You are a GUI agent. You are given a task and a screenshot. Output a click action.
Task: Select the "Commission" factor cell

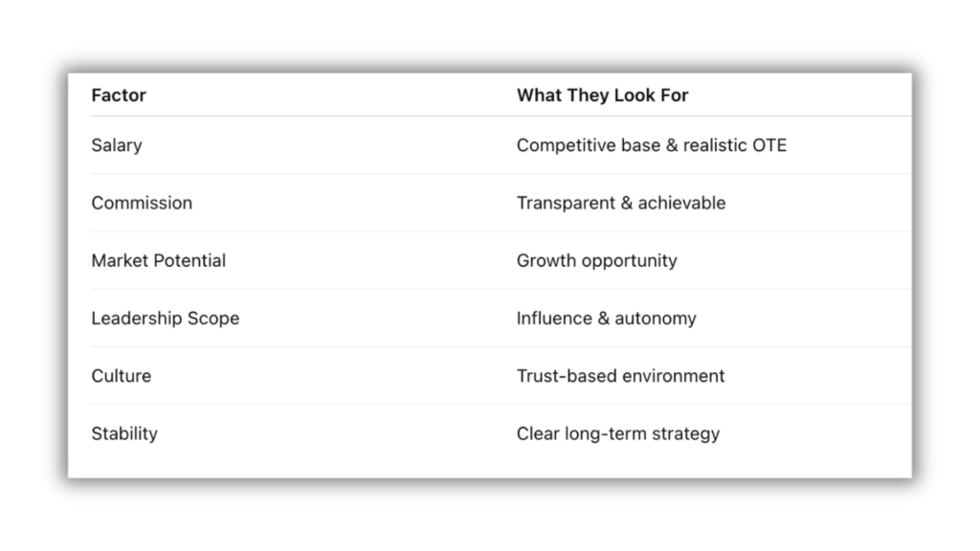[x=142, y=203]
